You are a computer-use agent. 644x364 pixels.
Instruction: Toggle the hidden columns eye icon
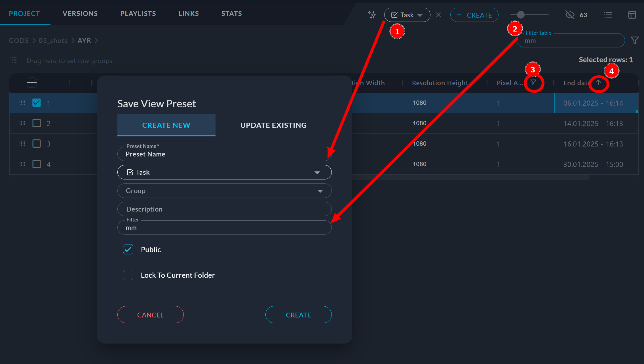click(x=570, y=15)
